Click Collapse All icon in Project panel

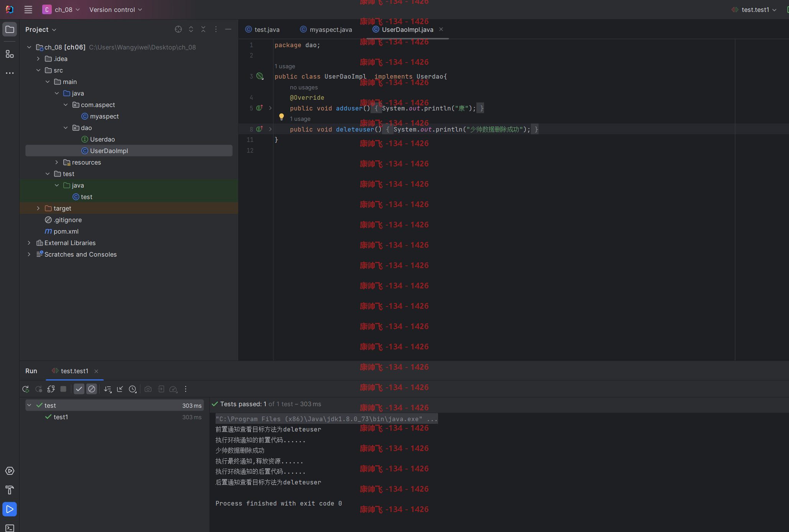click(203, 30)
